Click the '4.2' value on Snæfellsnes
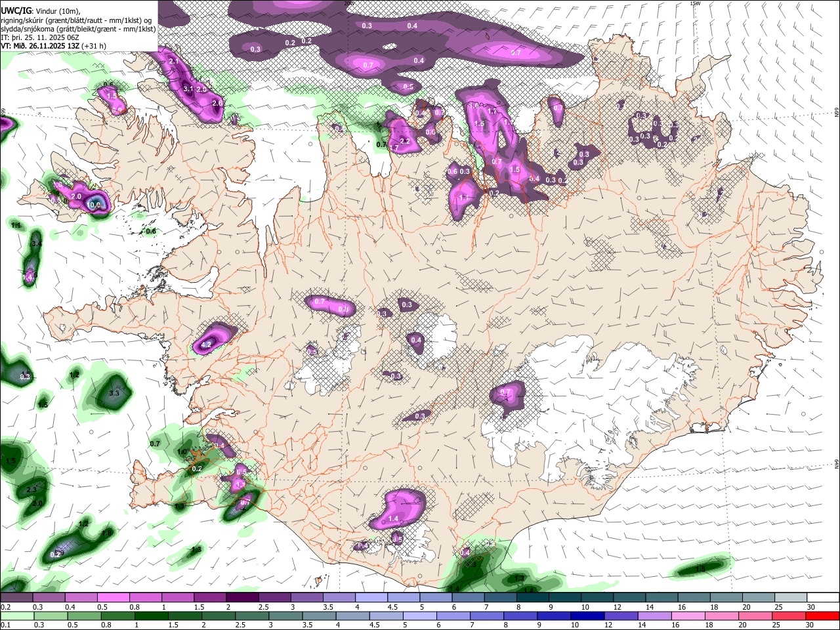 click(206, 345)
